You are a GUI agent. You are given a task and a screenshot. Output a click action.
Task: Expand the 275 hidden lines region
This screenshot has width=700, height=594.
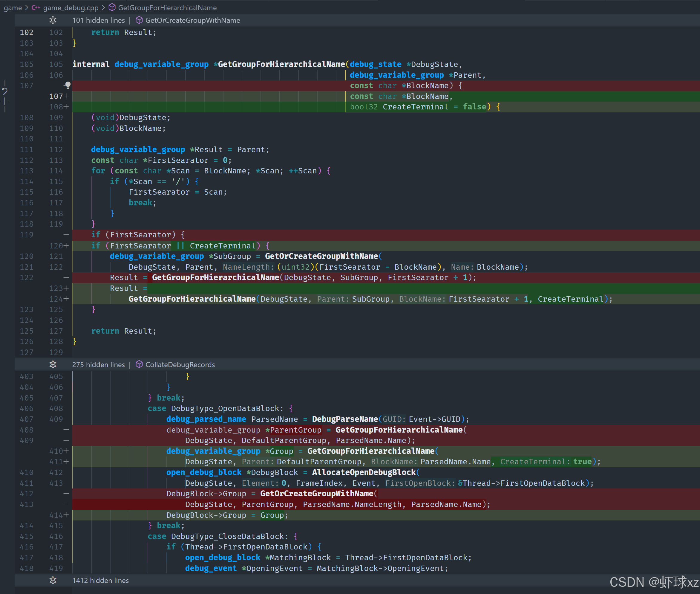[53, 364]
